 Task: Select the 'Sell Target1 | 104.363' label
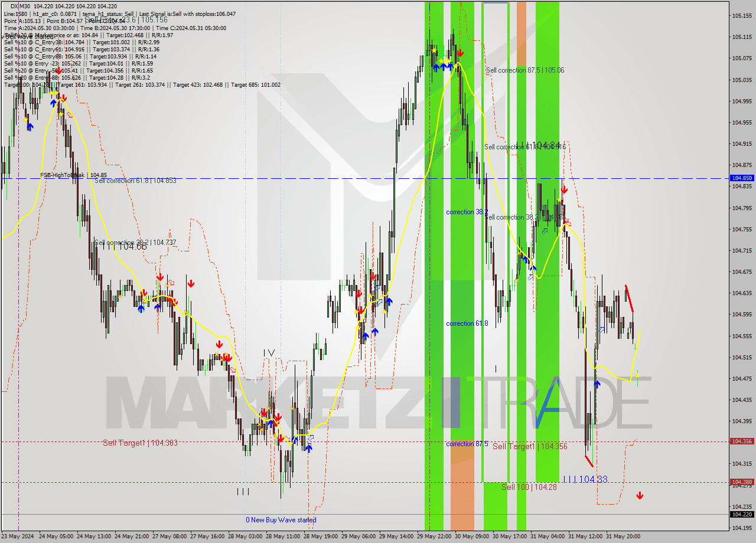[x=140, y=443]
